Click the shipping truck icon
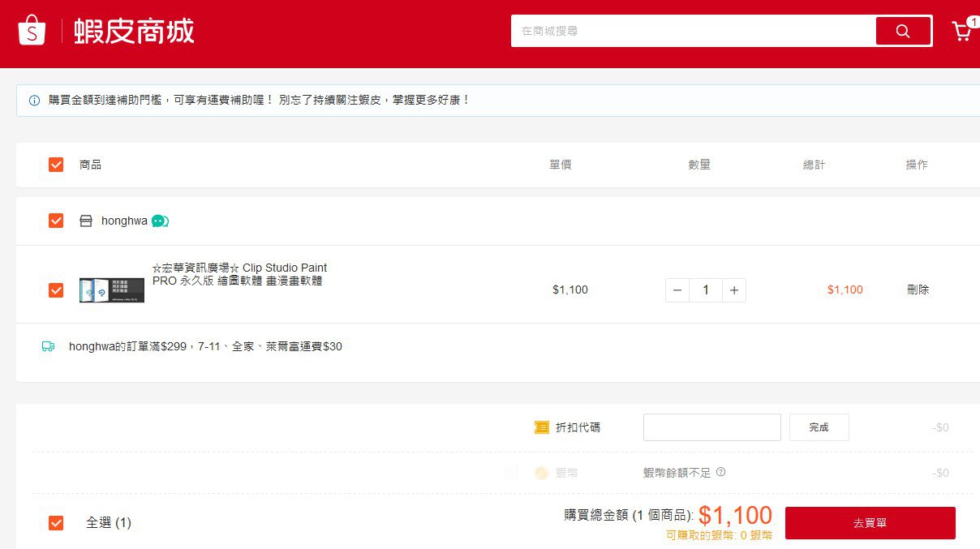 (x=48, y=346)
